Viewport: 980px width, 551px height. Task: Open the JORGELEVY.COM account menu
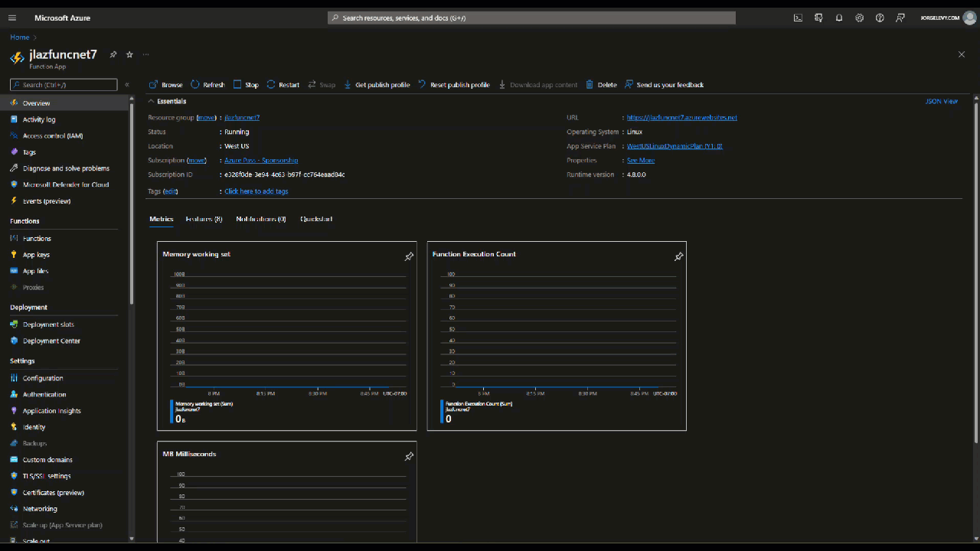coord(946,18)
